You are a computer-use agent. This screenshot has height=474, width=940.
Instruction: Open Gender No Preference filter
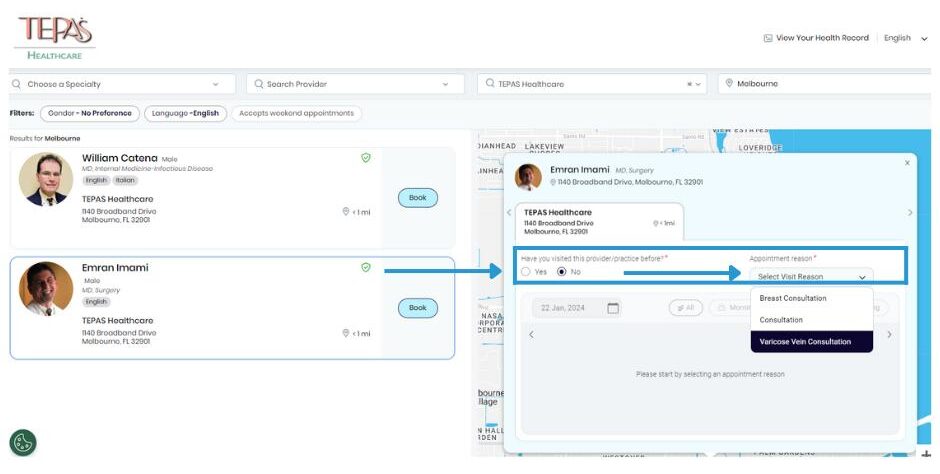tap(90, 113)
